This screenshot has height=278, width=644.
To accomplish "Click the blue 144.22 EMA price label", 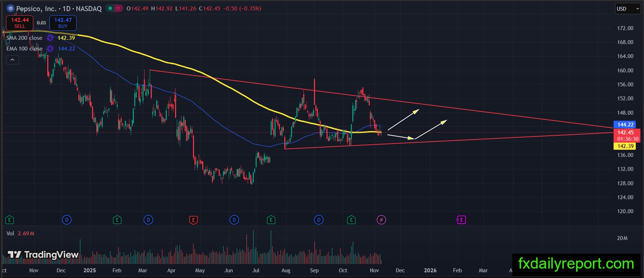I will tap(625, 125).
